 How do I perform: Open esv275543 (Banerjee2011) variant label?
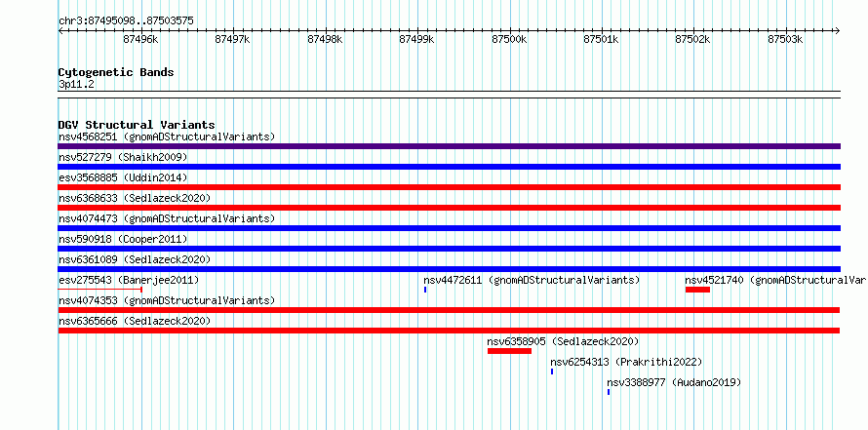pos(129,280)
